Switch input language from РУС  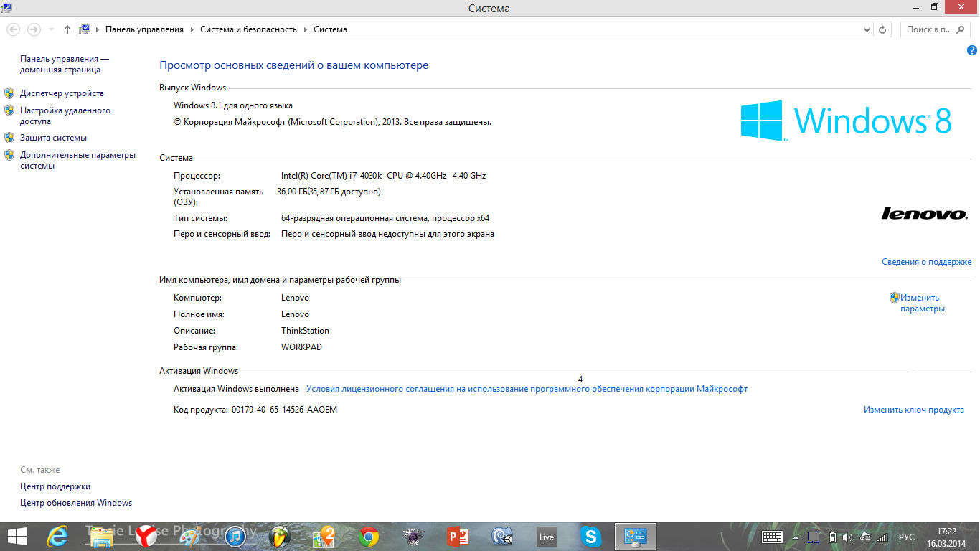907,537
